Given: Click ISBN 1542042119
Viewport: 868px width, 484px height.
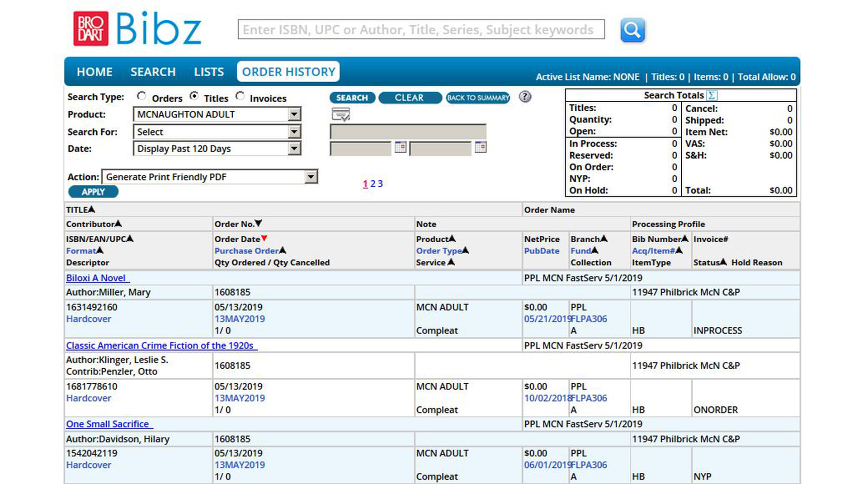Looking at the screenshot, I should pos(92,453).
